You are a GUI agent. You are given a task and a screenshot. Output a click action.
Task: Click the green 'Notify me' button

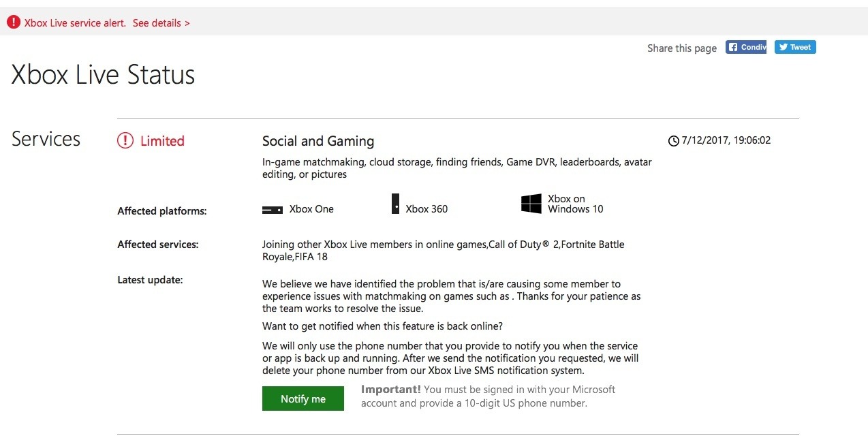coord(303,398)
